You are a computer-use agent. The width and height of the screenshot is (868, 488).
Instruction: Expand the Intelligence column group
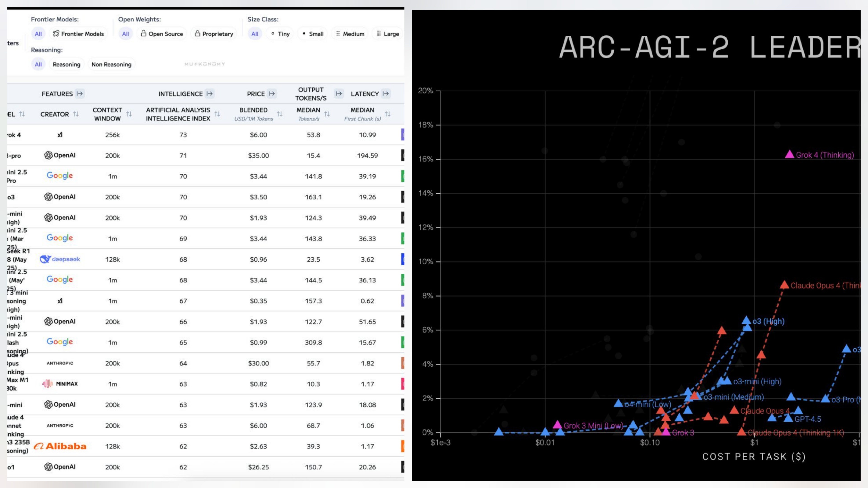[210, 94]
